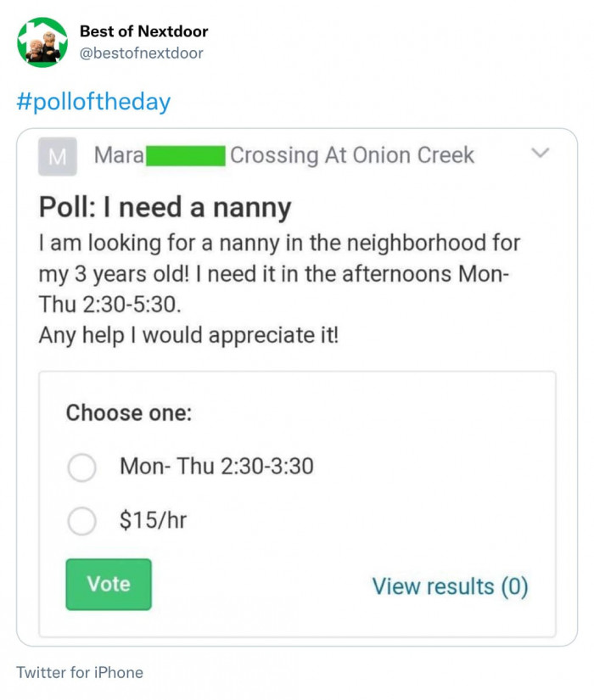This screenshot has width=594, height=700.
Task: Open the "View results (0)" link
Action: coord(450,586)
